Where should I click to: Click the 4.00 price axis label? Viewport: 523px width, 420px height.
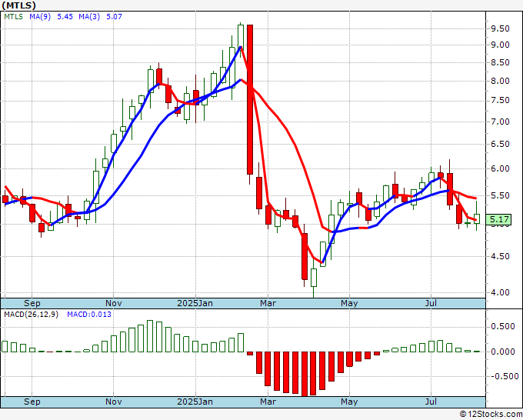click(500, 292)
